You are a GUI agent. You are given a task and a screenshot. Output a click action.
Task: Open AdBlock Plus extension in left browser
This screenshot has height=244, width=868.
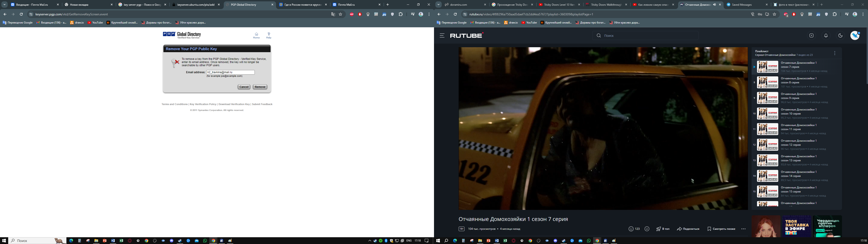tap(352, 14)
